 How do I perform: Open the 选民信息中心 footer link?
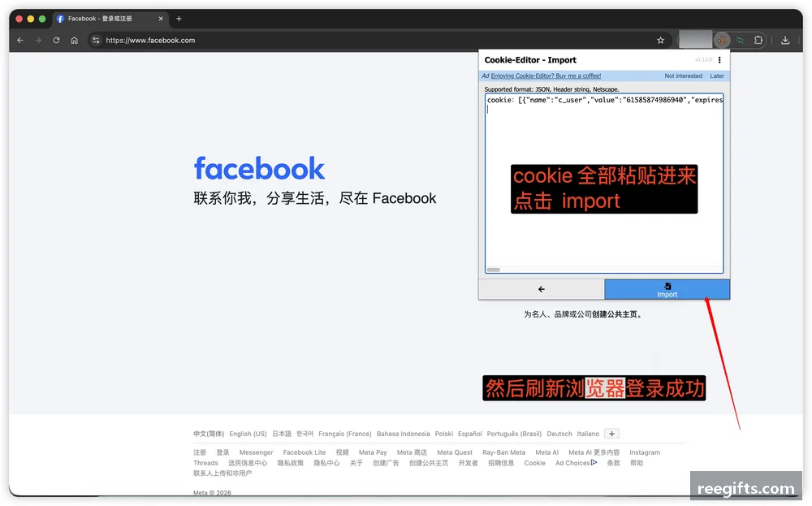point(248,463)
